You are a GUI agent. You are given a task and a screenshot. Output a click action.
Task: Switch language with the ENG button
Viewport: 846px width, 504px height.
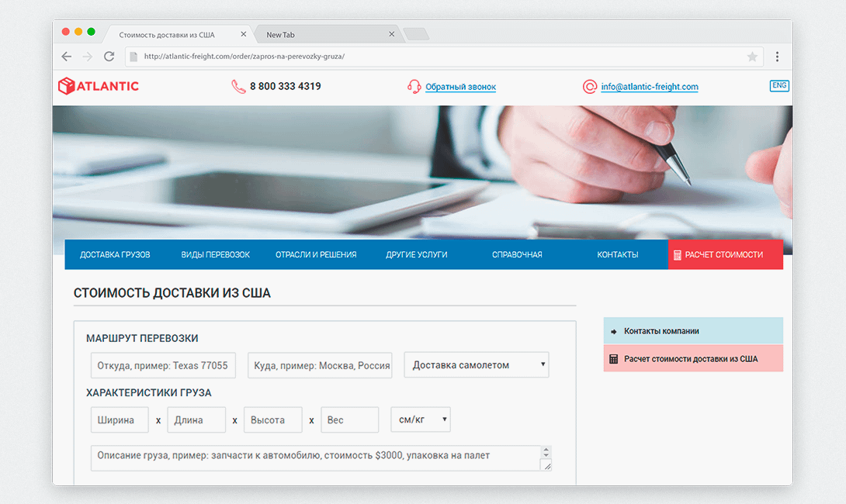point(779,86)
